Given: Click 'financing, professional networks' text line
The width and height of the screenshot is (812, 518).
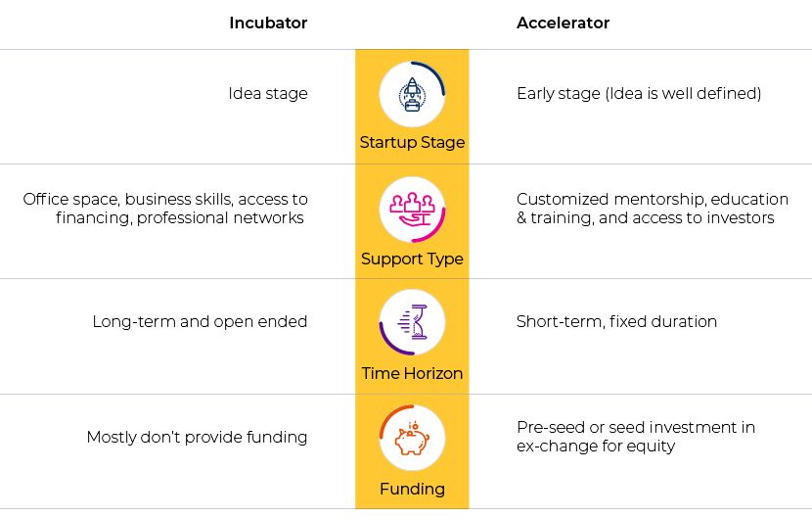Looking at the screenshot, I should (180, 217).
